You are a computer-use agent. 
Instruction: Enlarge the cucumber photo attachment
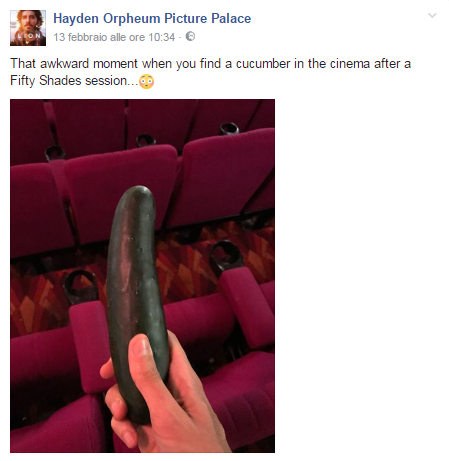(x=142, y=276)
